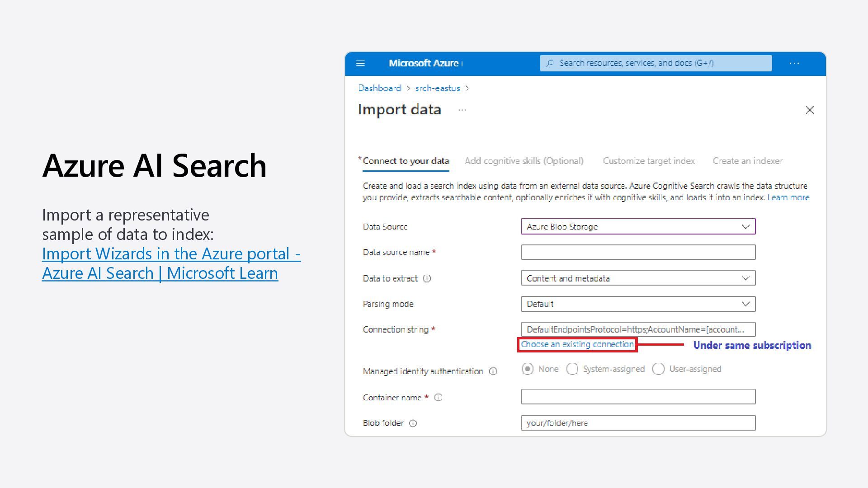This screenshot has width=868, height=488.
Task: Click info icon beside Managed identity authentication
Action: coord(493,371)
